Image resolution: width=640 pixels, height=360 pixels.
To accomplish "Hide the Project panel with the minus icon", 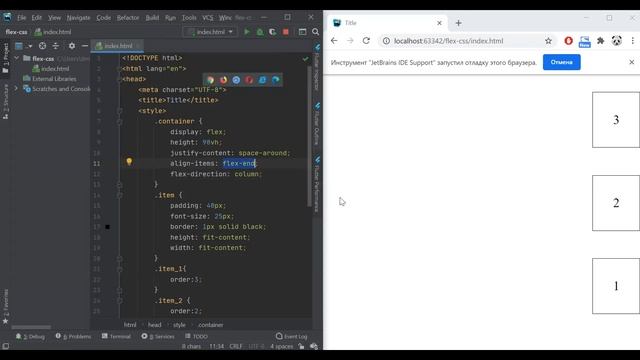I will [x=85, y=46].
